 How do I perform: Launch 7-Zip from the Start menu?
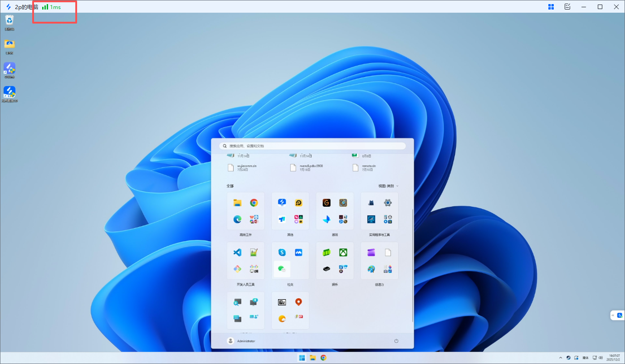282,302
